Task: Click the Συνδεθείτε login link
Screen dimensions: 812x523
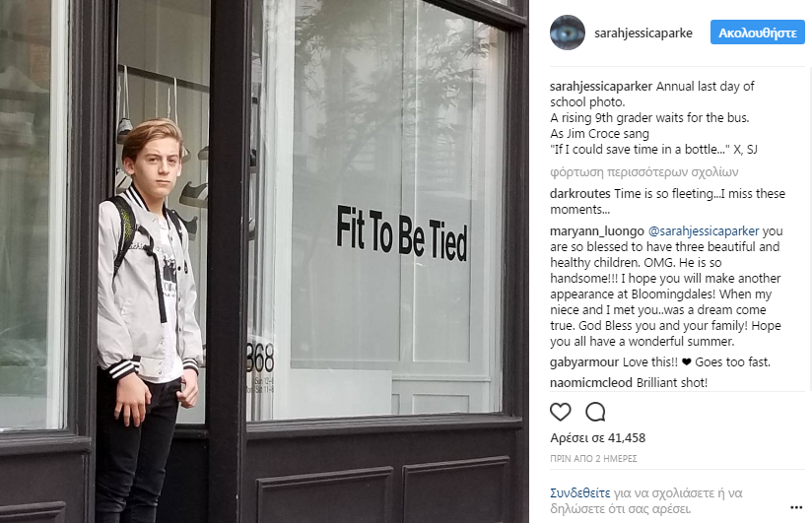Action: [x=580, y=493]
